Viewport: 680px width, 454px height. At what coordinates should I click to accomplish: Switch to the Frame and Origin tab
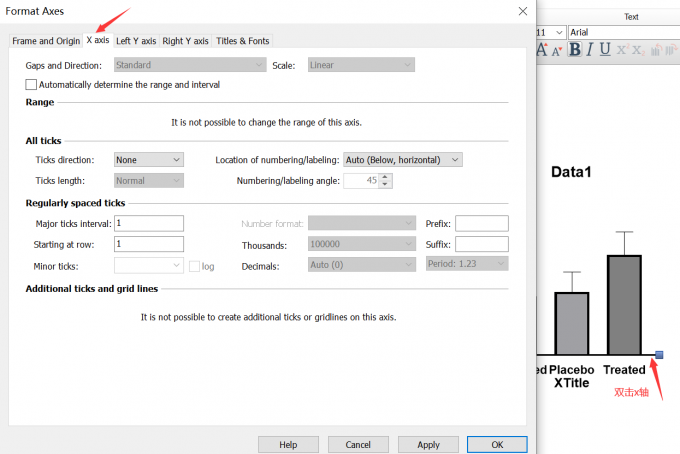(x=46, y=41)
